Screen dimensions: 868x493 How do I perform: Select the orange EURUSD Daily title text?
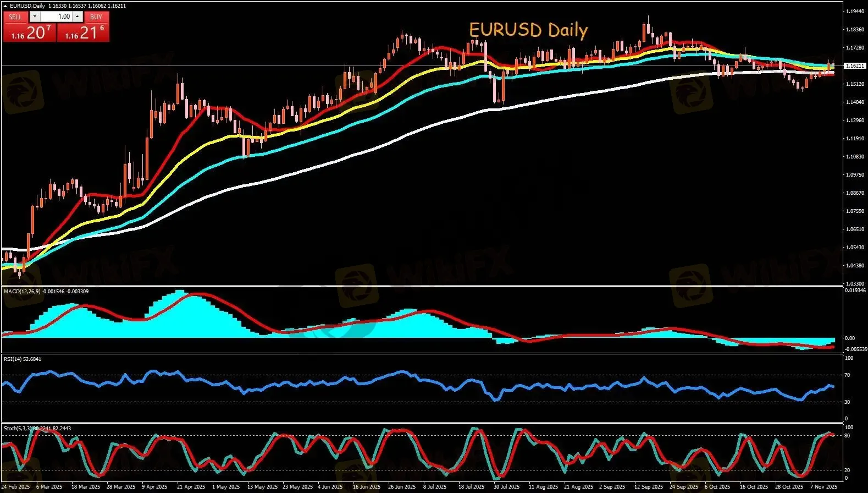click(x=528, y=30)
